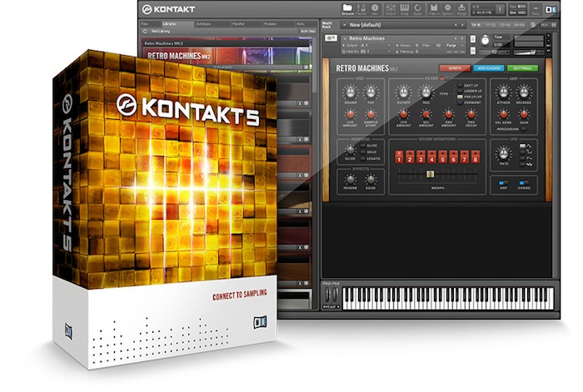Select rack page 17-32
The width and height of the screenshot is (583, 392).
(491, 25)
